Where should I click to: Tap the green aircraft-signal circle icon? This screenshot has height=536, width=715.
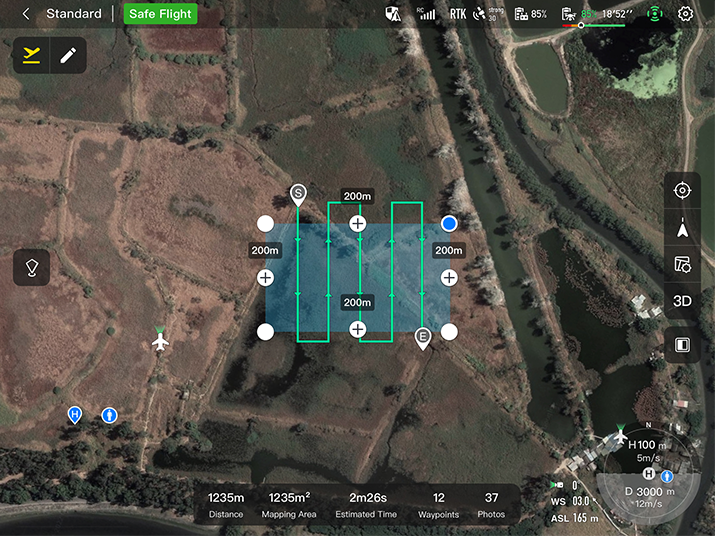[x=655, y=14]
